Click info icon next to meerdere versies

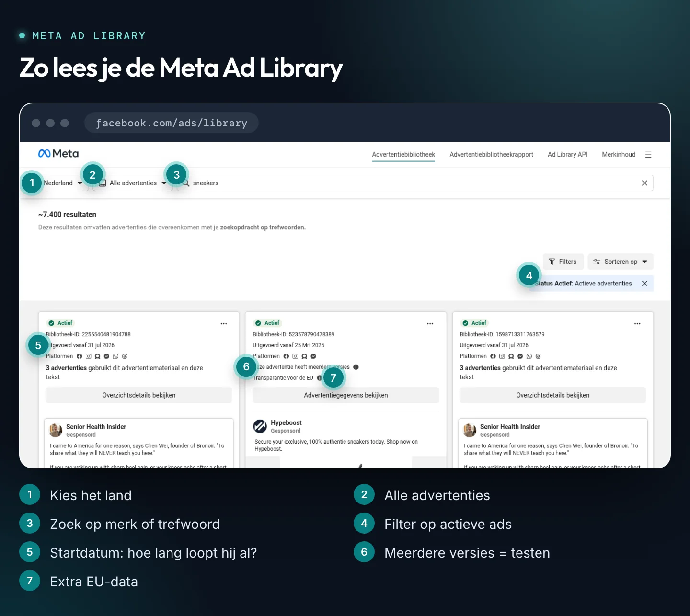pyautogui.click(x=356, y=367)
